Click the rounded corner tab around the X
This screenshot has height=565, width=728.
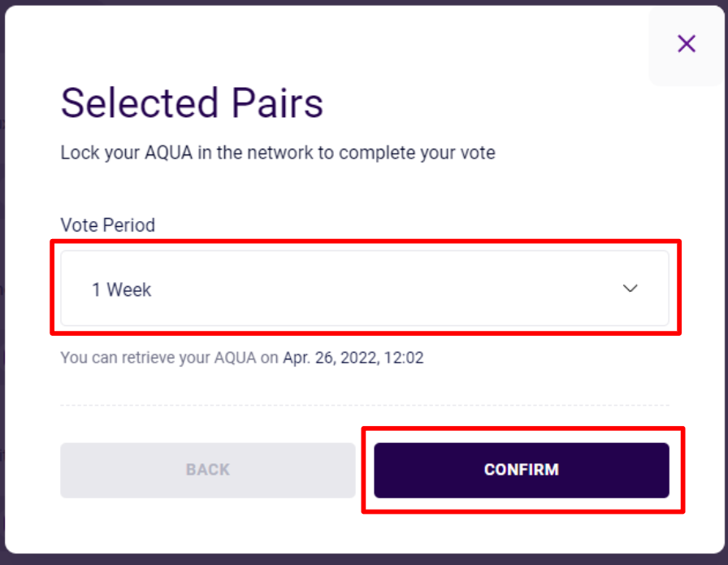coord(687,46)
